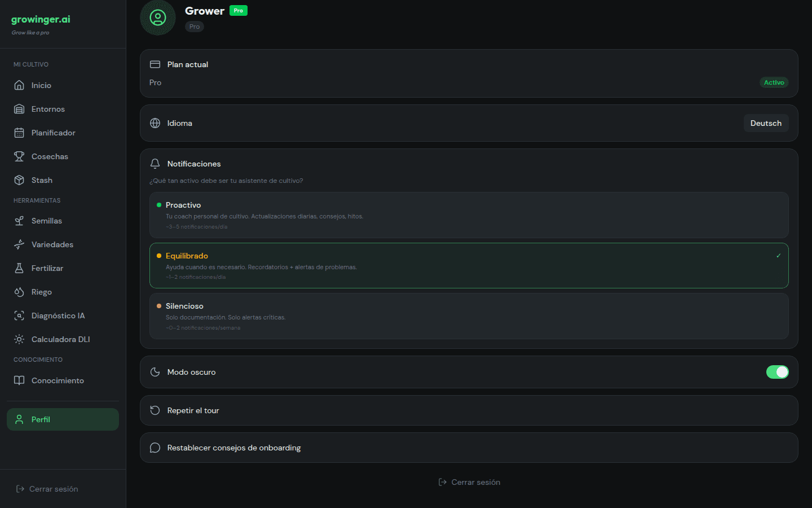Click the bottom center logout arrow icon

[x=443, y=482]
